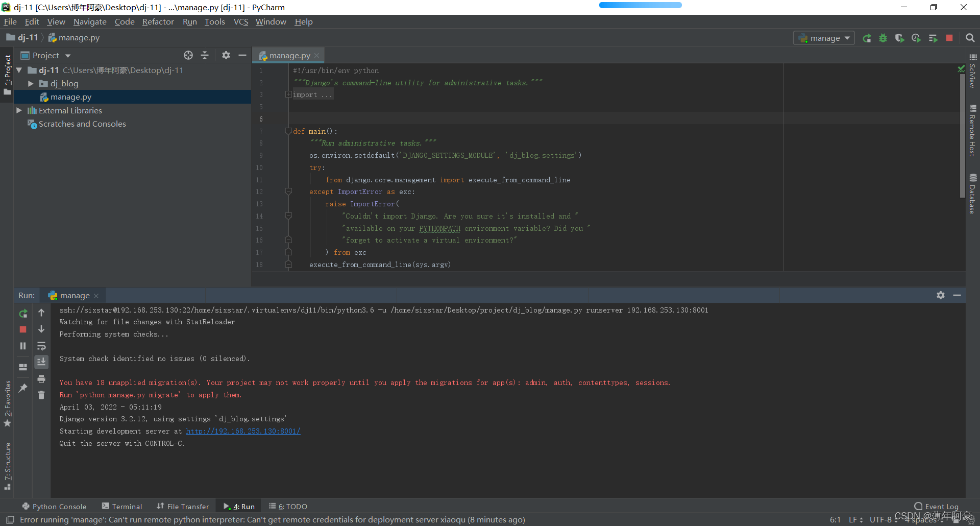Open the TODO tool window

[288, 506]
